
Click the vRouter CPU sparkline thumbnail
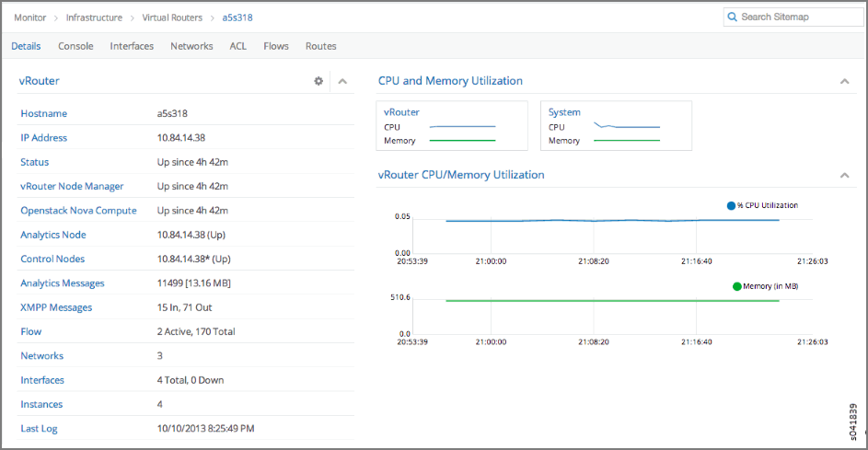(463, 127)
